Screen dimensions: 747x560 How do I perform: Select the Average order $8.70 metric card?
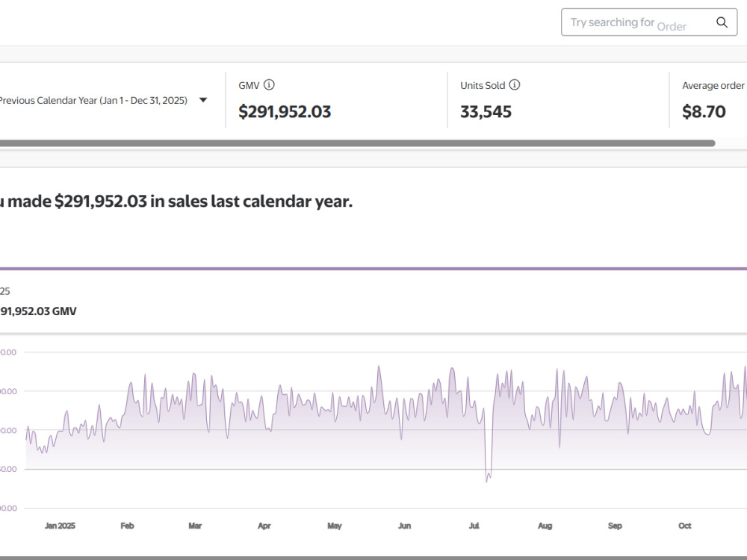pos(708,100)
